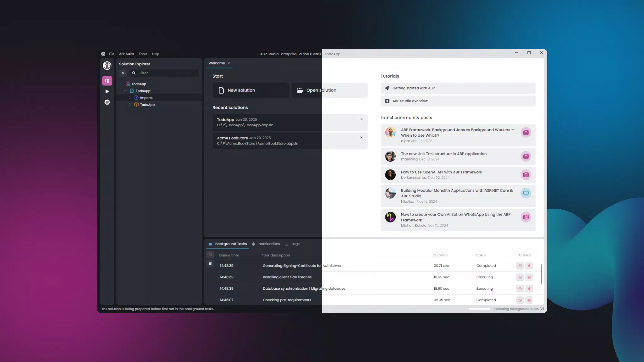Click the cancel-all icon above the trash icon
This screenshot has height=362, width=644.
tap(210, 255)
